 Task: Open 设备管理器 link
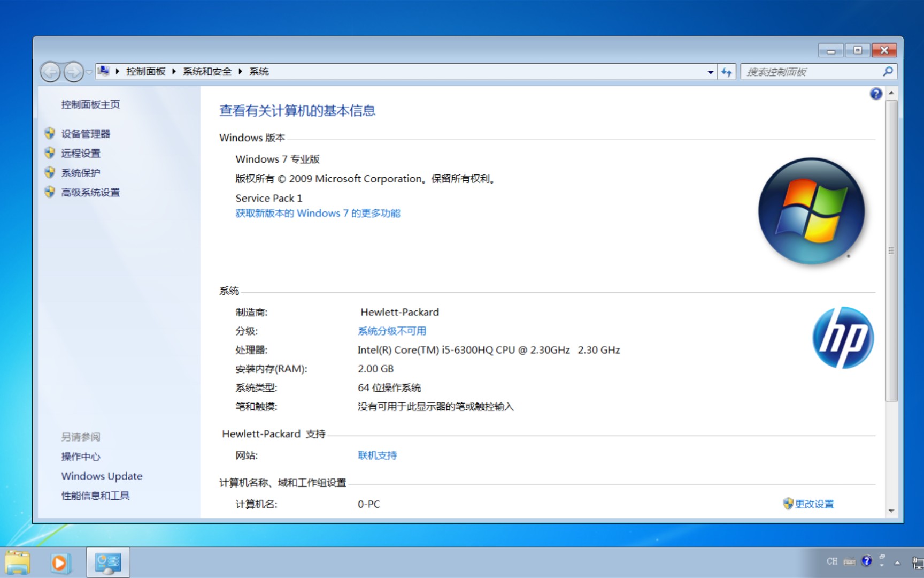[86, 133]
